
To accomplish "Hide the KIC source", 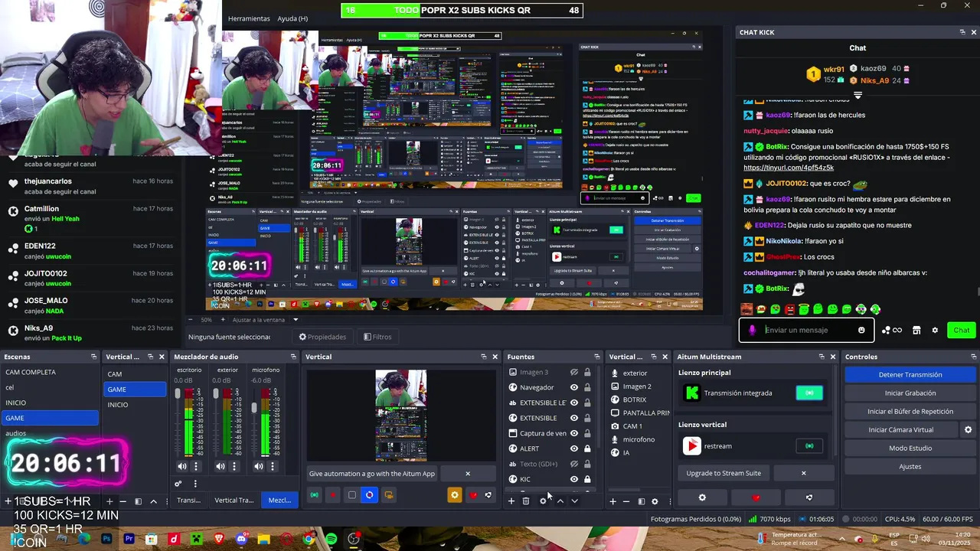I will click(x=574, y=479).
